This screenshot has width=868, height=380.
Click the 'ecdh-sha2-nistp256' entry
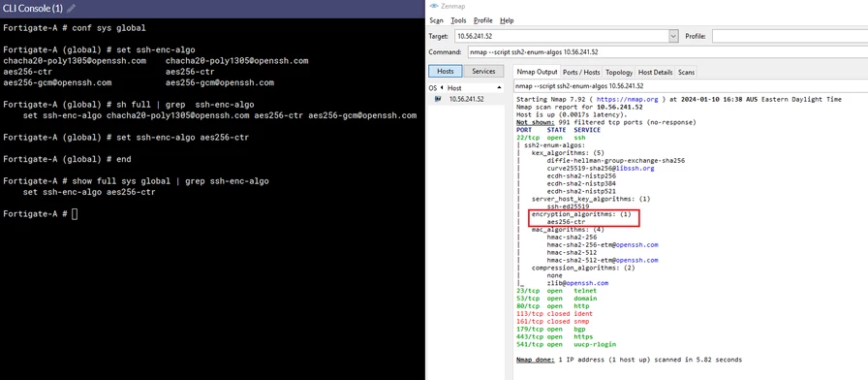click(x=581, y=176)
